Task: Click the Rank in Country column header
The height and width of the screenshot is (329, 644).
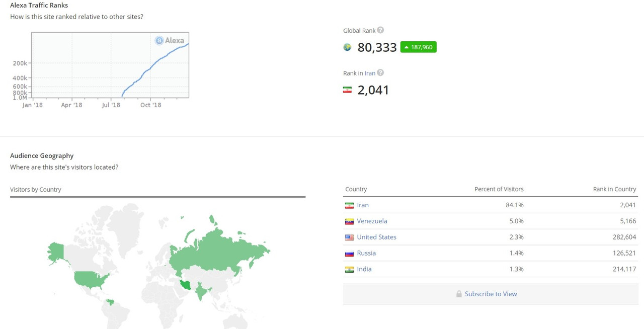Action: [x=615, y=189]
